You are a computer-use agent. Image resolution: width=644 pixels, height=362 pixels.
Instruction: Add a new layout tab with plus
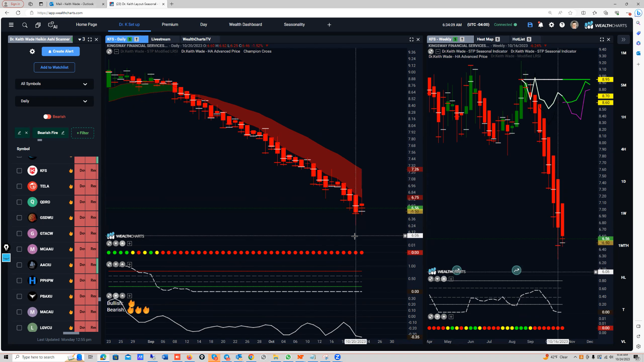329,25
